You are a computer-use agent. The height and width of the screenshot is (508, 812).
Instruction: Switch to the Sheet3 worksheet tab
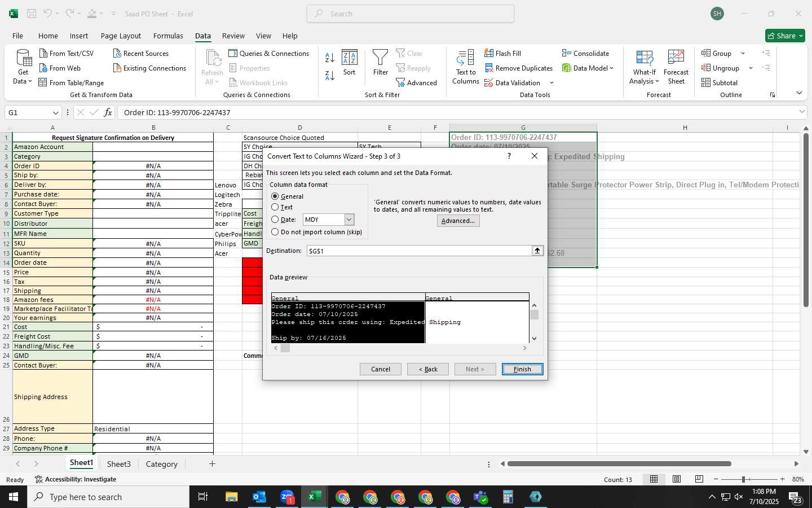118,464
